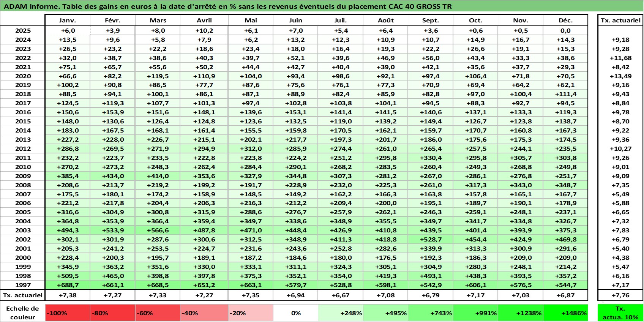Click the +183,0 cell in row 2014

click(x=68, y=130)
